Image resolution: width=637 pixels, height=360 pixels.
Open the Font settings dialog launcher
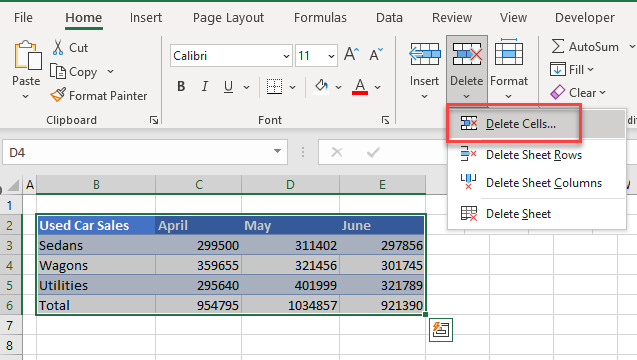click(x=385, y=120)
